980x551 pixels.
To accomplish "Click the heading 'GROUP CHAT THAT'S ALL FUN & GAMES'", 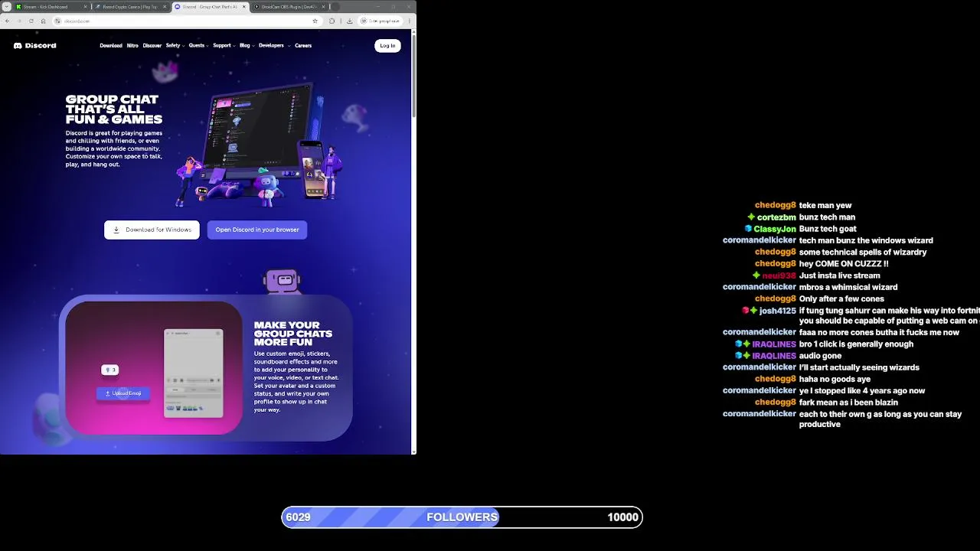I will coord(114,109).
